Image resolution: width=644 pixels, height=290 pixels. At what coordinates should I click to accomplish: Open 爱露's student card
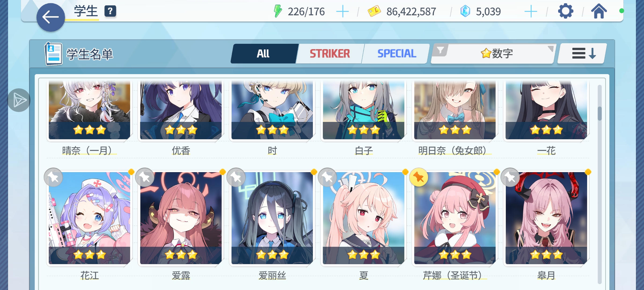pyautogui.click(x=181, y=218)
